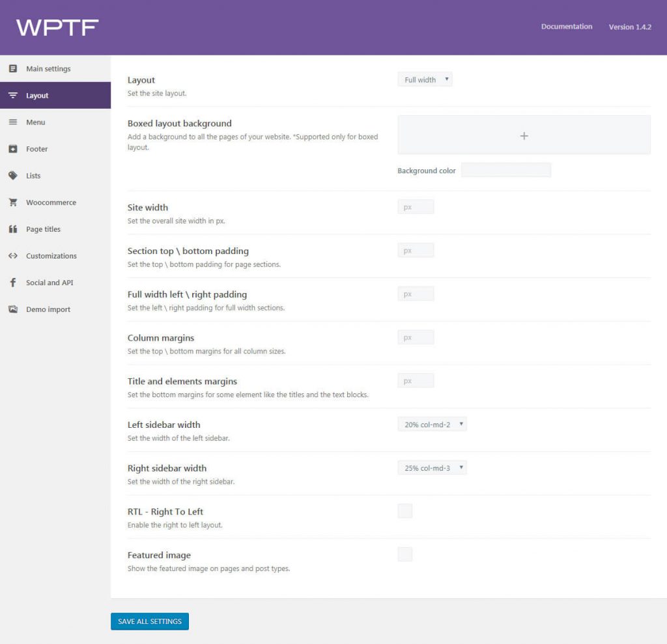The height and width of the screenshot is (644, 667).
Task: Click the SAVE ALL SETTINGS button
Action: tap(149, 621)
